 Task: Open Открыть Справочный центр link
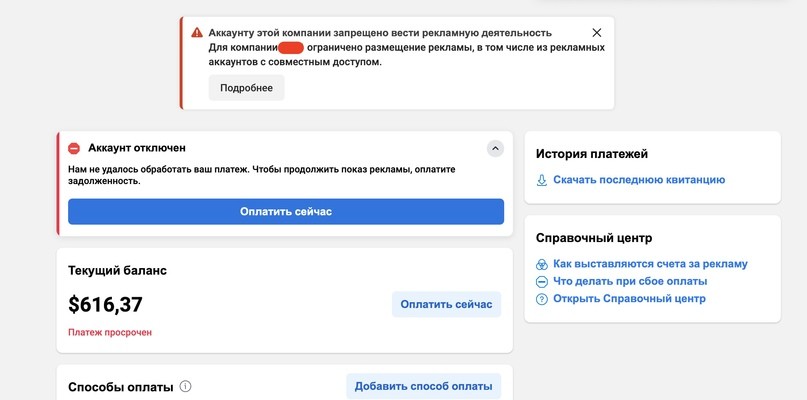pos(629,299)
